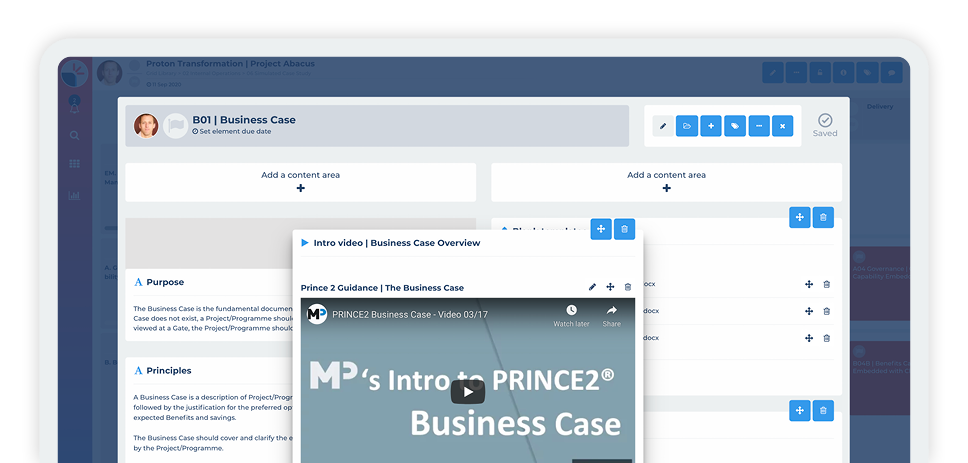The height and width of the screenshot is (463, 968).
Task: Click background page info button
Action: 844,72
